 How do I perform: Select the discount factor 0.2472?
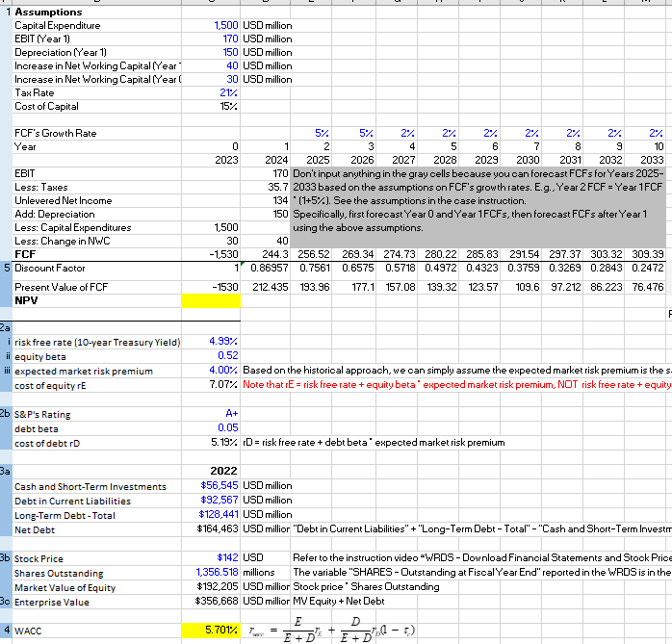click(x=648, y=269)
